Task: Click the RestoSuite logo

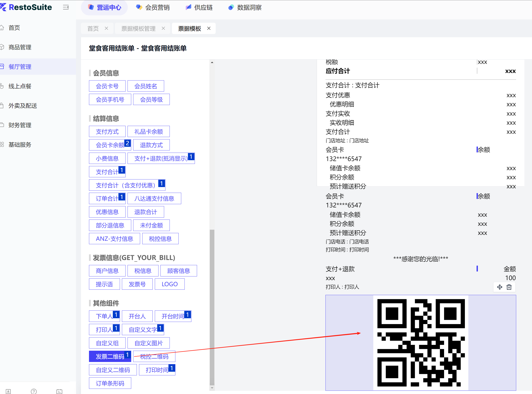Action: click(26, 7)
